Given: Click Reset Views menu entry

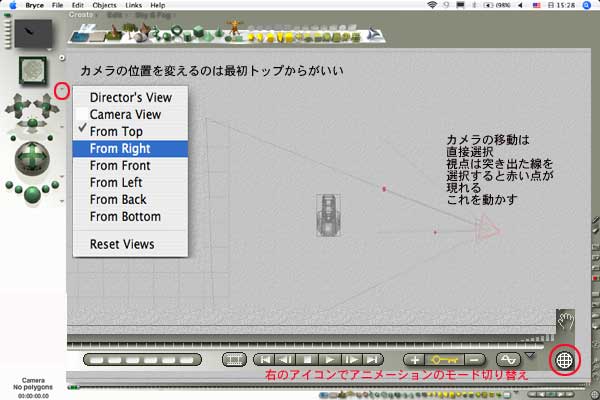Looking at the screenshot, I should pyautogui.click(x=130, y=244).
